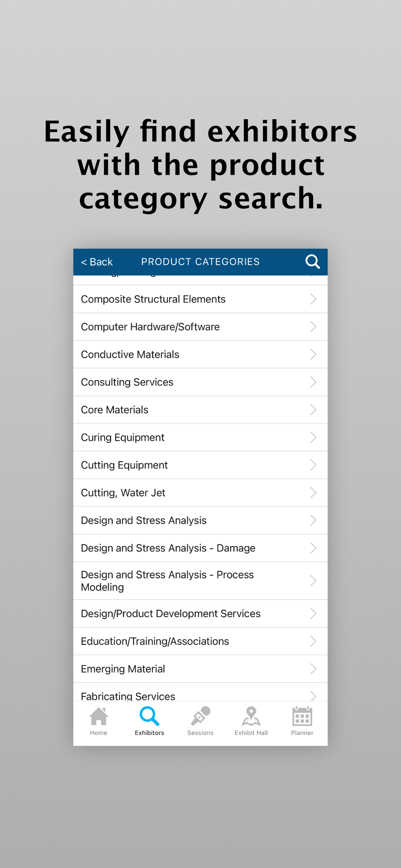Open the Sessions microphone icon
401x868 pixels.
click(x=200, y=717)
